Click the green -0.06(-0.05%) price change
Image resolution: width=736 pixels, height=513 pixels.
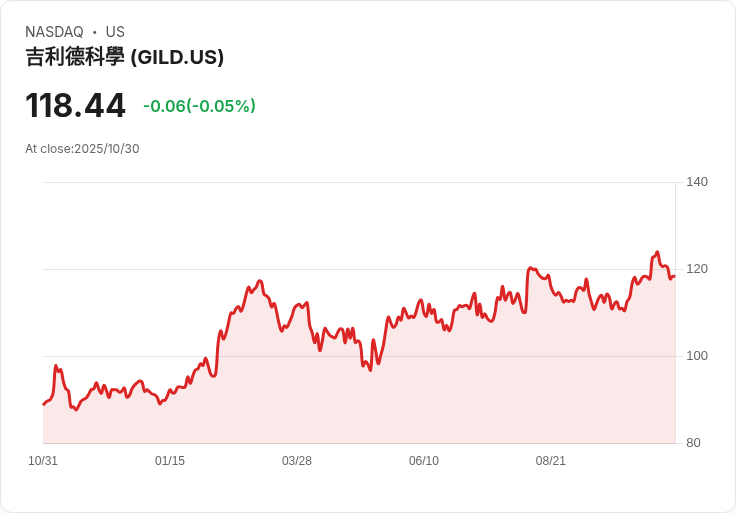point(199,106)
